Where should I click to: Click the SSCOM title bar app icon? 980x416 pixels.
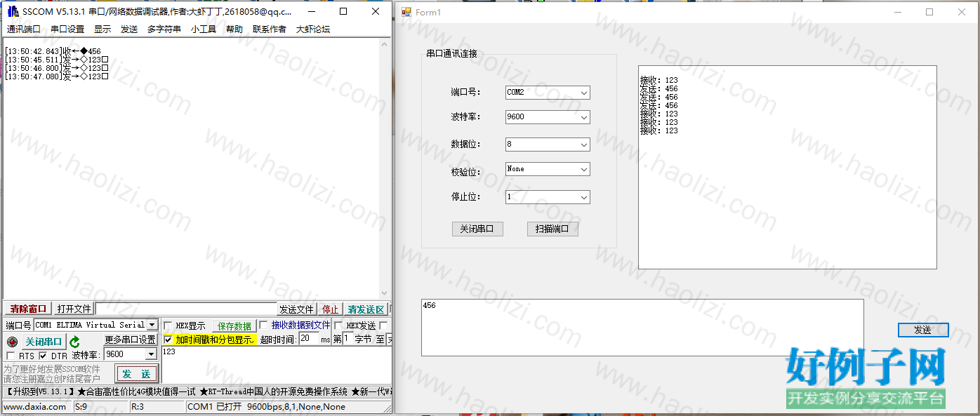13,11
